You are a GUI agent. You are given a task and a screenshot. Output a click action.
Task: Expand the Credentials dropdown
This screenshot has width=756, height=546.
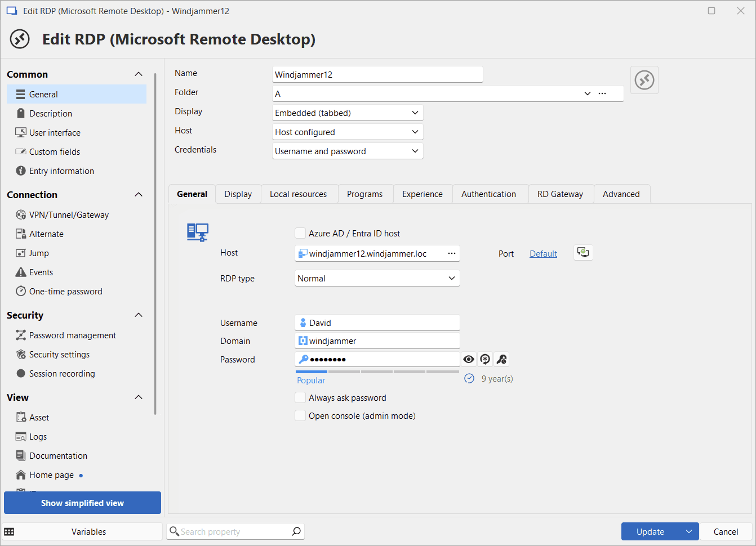coord(347,151)
